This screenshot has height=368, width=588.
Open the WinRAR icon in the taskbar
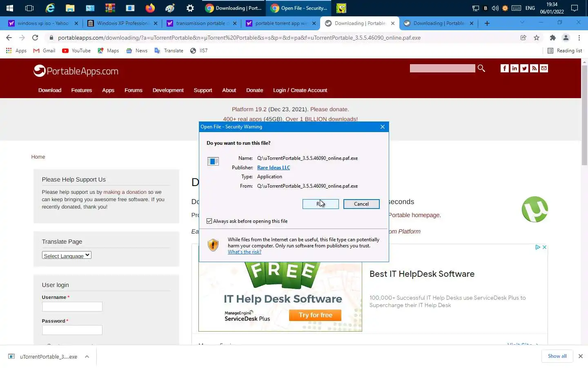point(110,8)
